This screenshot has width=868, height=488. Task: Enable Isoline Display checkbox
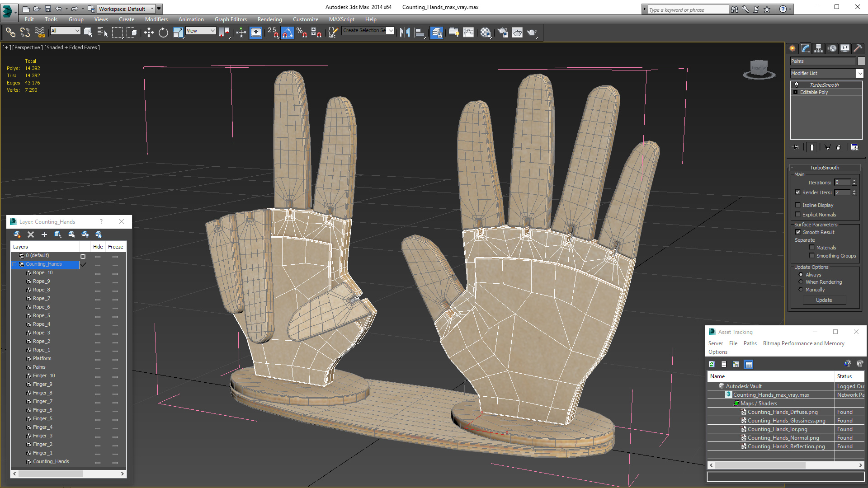click(798, 205)
